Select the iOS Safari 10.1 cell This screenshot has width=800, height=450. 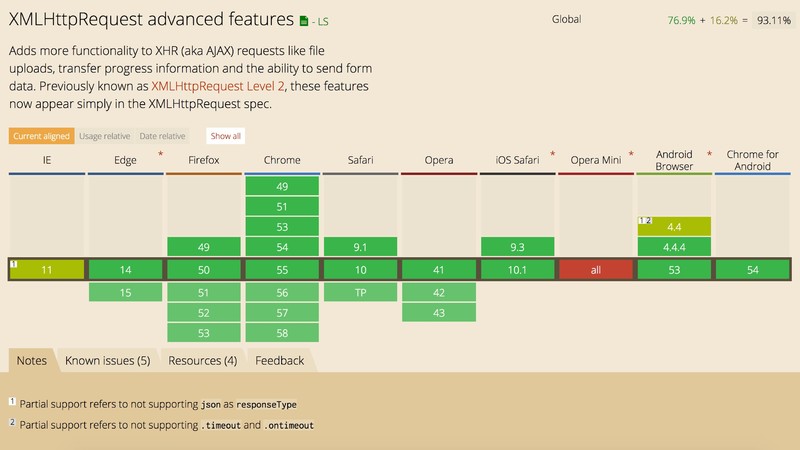517,269
